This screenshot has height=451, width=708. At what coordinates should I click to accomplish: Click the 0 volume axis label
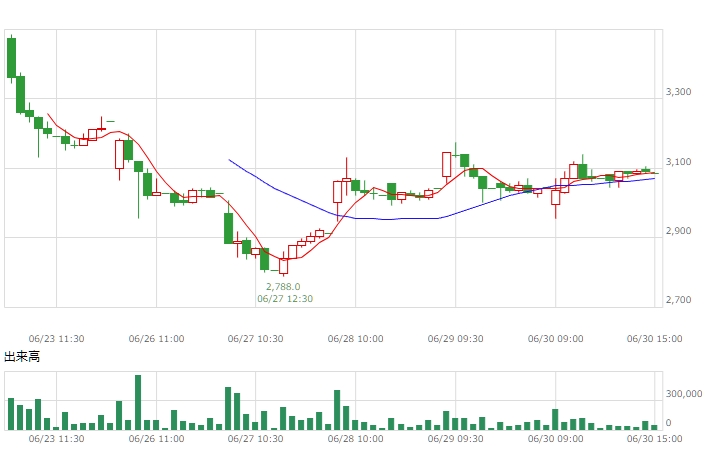[x=669, y=423]
